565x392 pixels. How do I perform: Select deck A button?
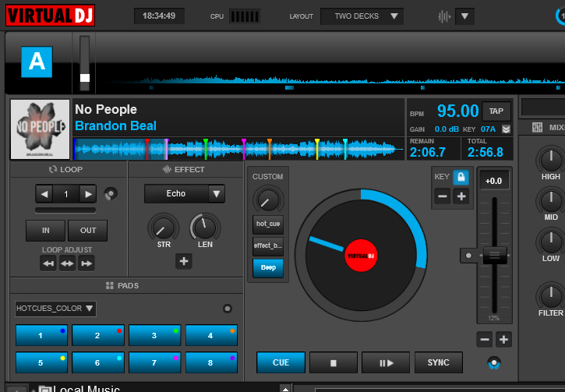(x=37, y=62)
